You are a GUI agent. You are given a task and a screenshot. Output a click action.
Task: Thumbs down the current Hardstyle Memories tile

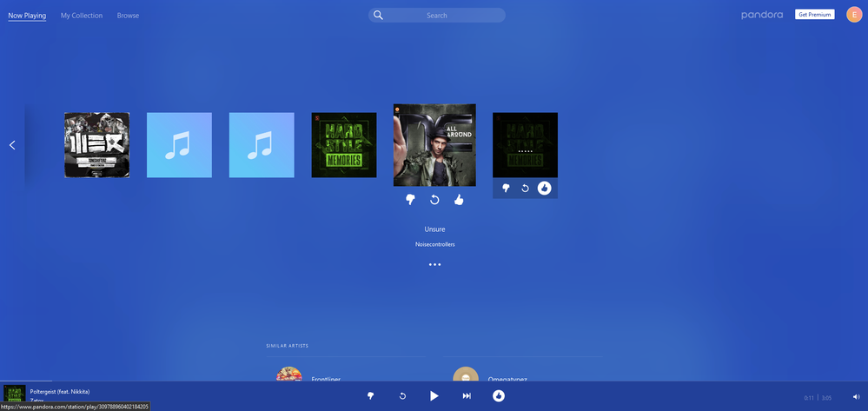pos(506,188)
